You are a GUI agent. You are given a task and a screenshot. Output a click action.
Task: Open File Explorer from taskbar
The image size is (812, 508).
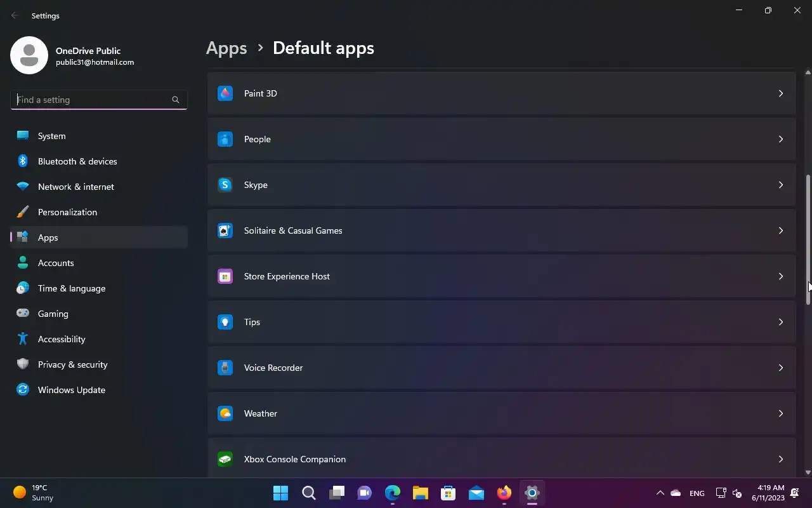click(x=421, y=493)
